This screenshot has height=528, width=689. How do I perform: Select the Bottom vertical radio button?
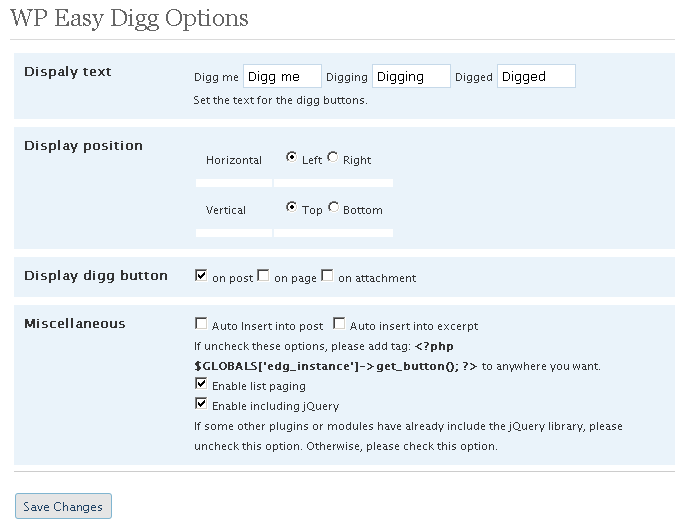click(x=333, y=207)
